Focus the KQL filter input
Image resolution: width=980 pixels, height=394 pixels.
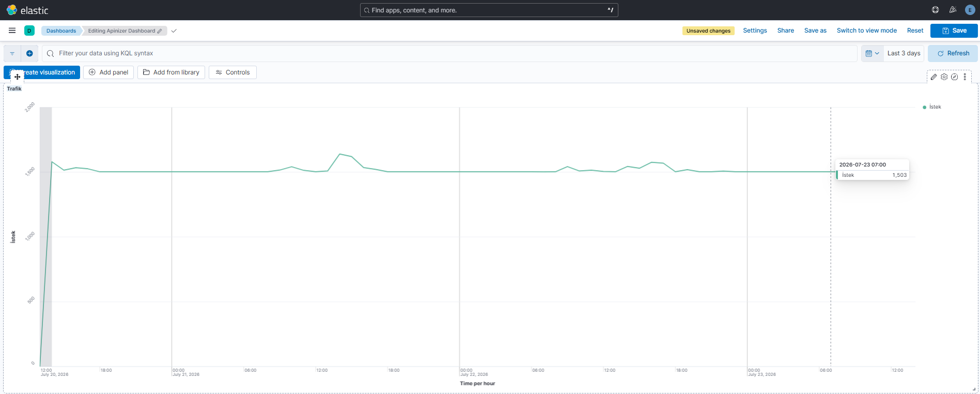(x=449, y=53)
